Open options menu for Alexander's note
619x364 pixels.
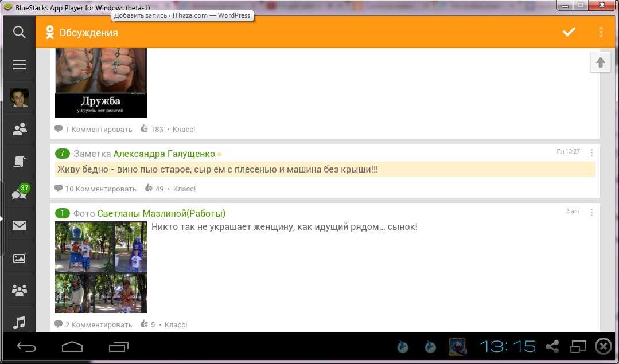(591, 153)
